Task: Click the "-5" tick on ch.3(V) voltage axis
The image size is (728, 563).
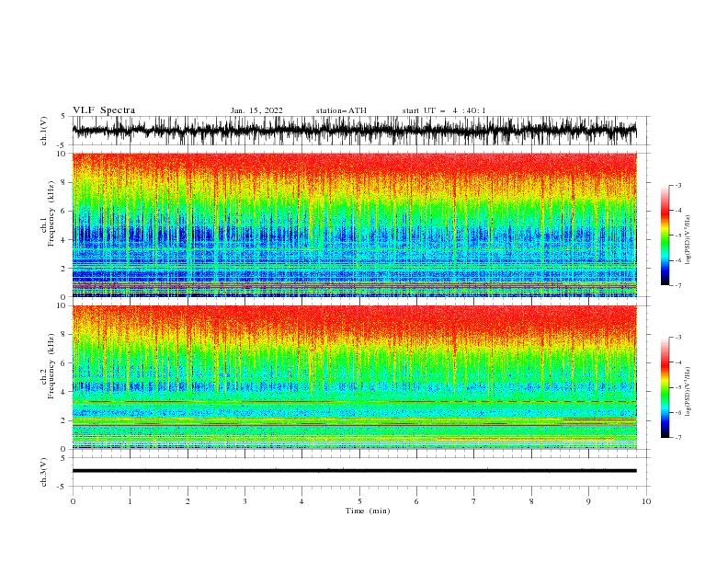Action: (62, 487)
